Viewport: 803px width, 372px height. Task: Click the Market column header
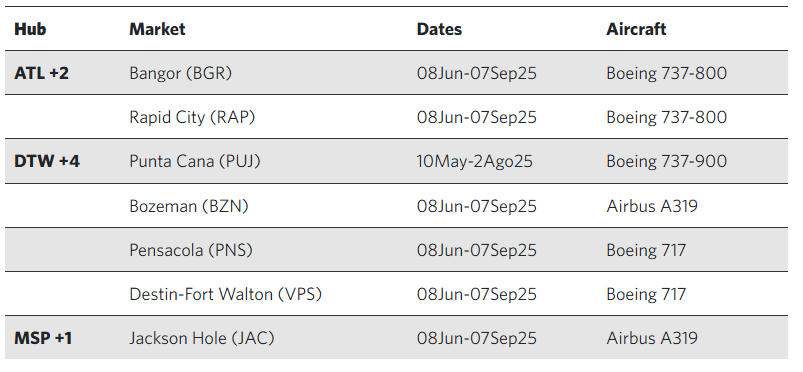(x=157, y=29)
